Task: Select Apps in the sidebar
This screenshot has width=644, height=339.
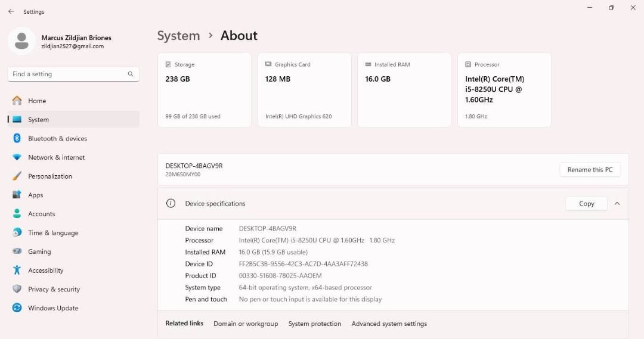Action: [73, 195]
